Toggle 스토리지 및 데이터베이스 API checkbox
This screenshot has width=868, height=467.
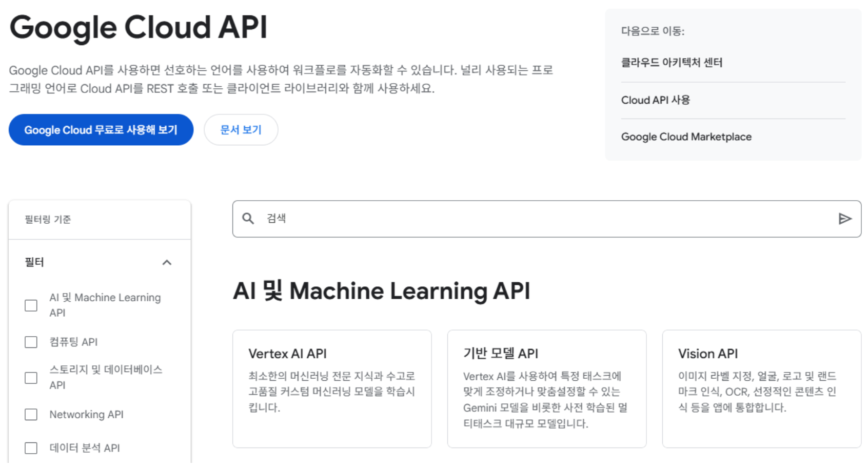tap(31, 378)
